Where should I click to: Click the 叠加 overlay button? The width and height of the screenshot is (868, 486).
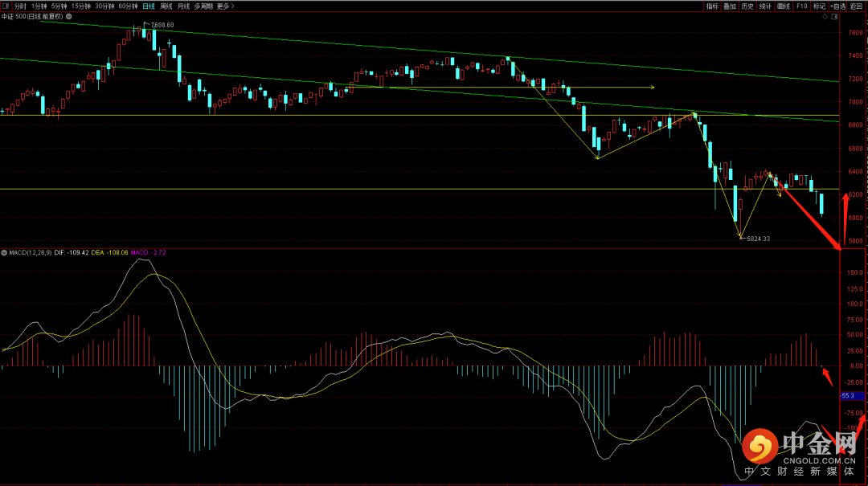tap(730, 6)
